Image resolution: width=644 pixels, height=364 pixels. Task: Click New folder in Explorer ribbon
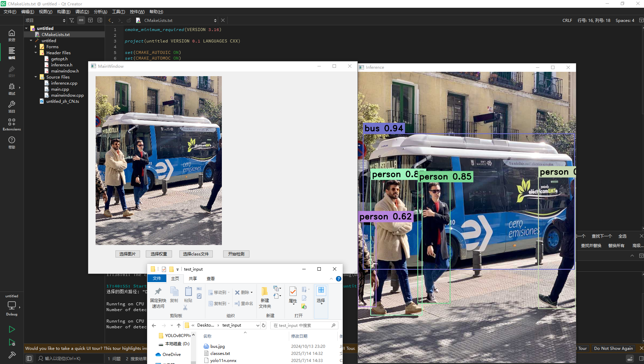[x=265, y=298]
